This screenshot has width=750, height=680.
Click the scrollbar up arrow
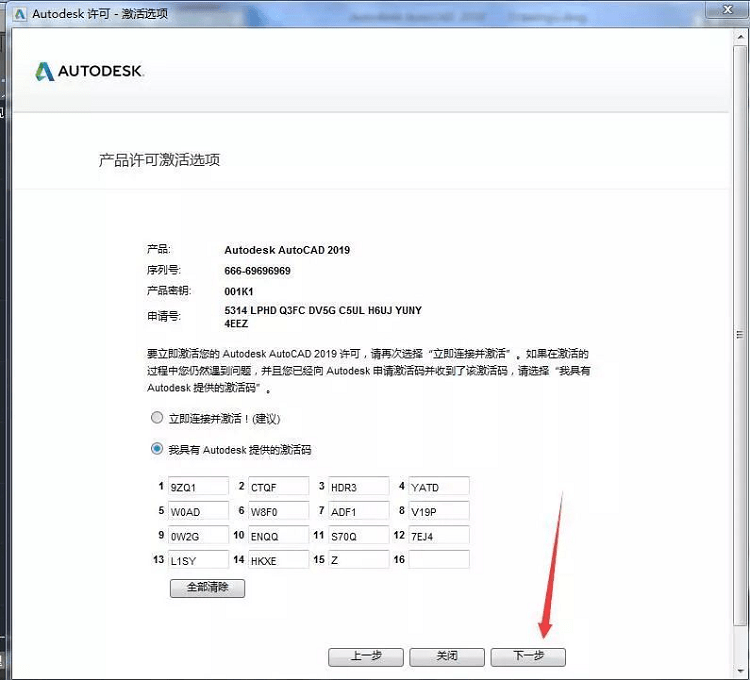coord(740,37)
